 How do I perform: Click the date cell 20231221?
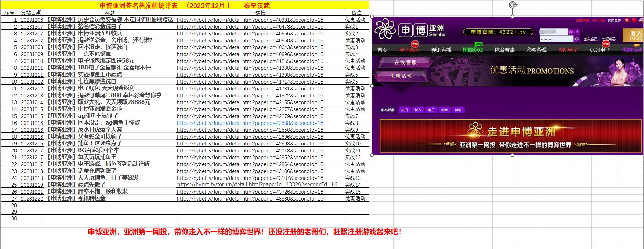click(31, 192)
